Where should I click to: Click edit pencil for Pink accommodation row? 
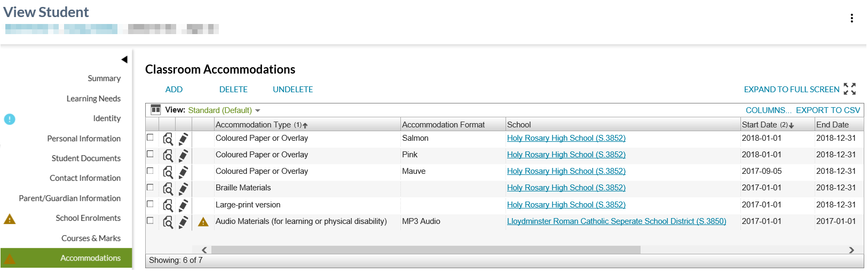pyautogui.click(x=183, y=155)
